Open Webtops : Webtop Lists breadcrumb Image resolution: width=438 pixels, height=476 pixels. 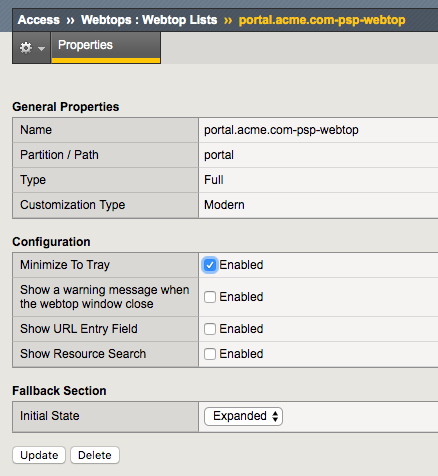pyautogui.click(x=149, y=20)
